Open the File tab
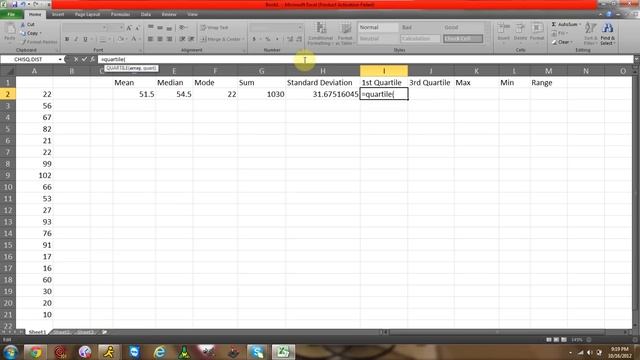The width and height of the screenshot is (640, 360). coord(11,14)
